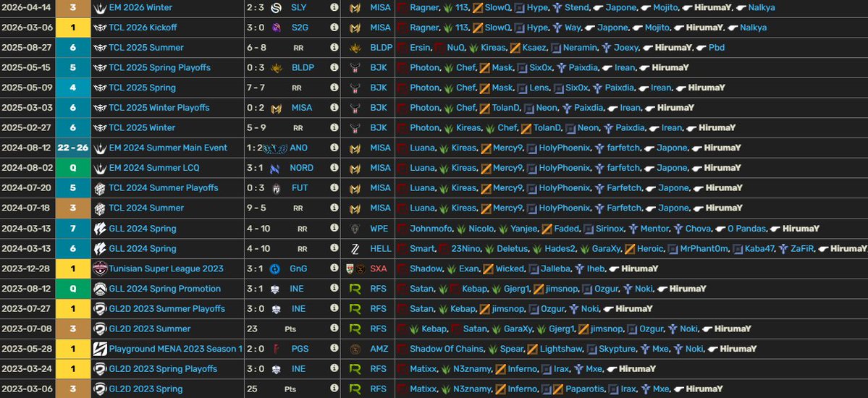Open info icon in Playground MENA 2023 row
The image size is (868, 398).
point(334,349)
